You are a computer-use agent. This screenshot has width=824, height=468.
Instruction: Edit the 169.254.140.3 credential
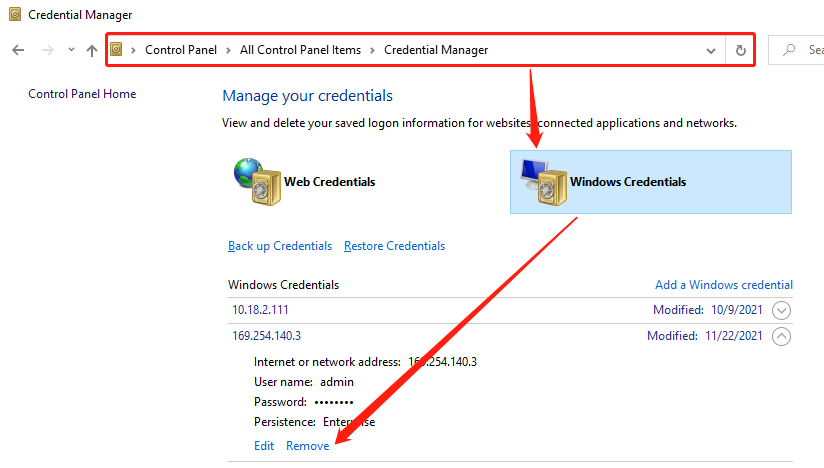264,446
